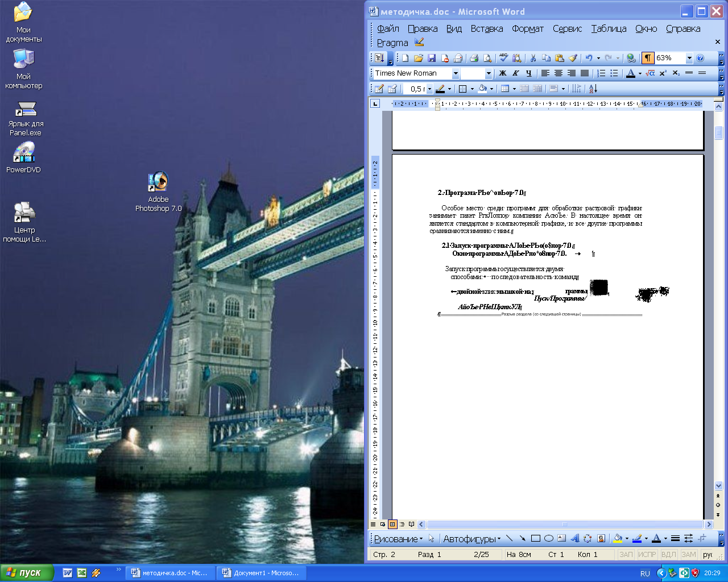Insert clip art from the drawing toolbar

point(601,539)
